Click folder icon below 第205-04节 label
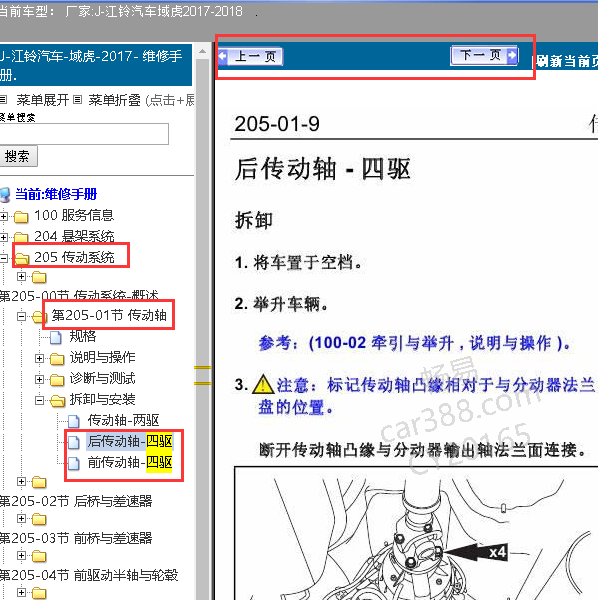Image resolution: width=598 pixels, height=600 pixels. click(39, 593)
